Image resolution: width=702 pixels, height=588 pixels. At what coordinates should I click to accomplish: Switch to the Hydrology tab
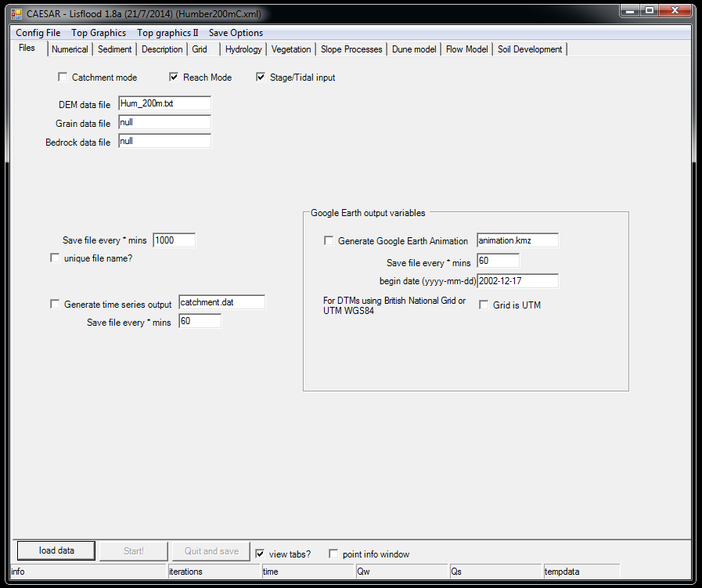click(243, 49)
